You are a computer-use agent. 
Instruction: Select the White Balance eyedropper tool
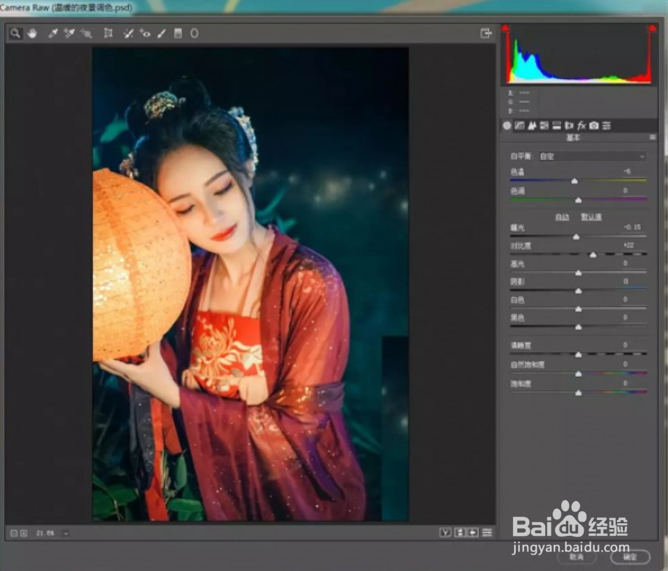tap(53, 33)
